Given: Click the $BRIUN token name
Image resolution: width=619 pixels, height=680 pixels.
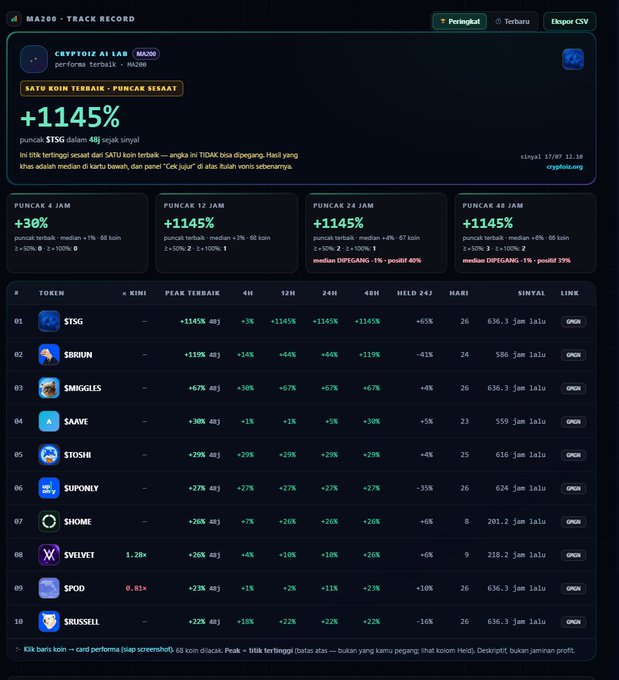Looking at the screenshot, I should [x=78, y=355].
